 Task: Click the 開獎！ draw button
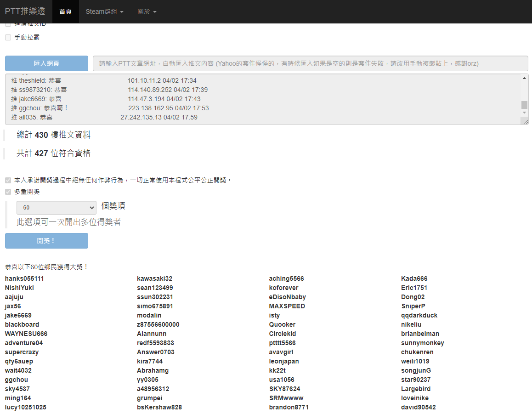point(46,241)
